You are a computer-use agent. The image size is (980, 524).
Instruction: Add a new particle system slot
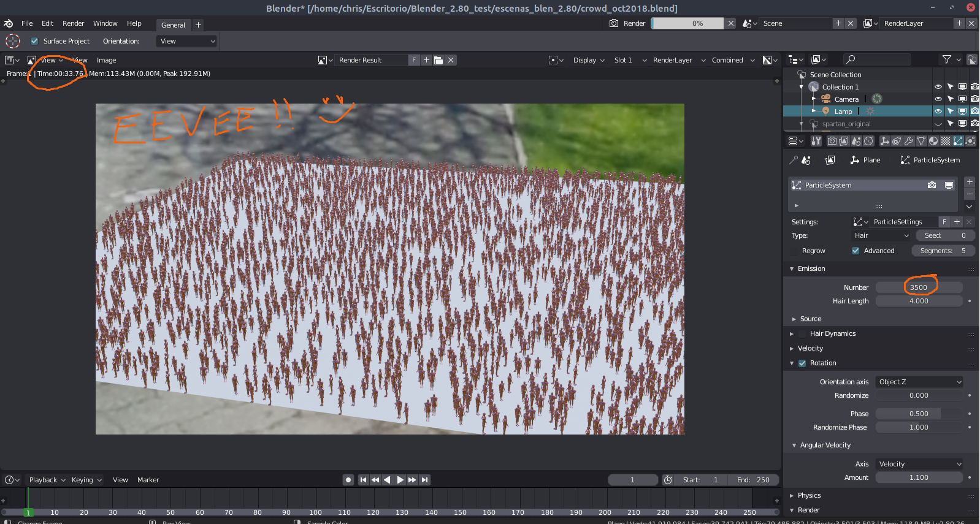(x=970, y=182)
